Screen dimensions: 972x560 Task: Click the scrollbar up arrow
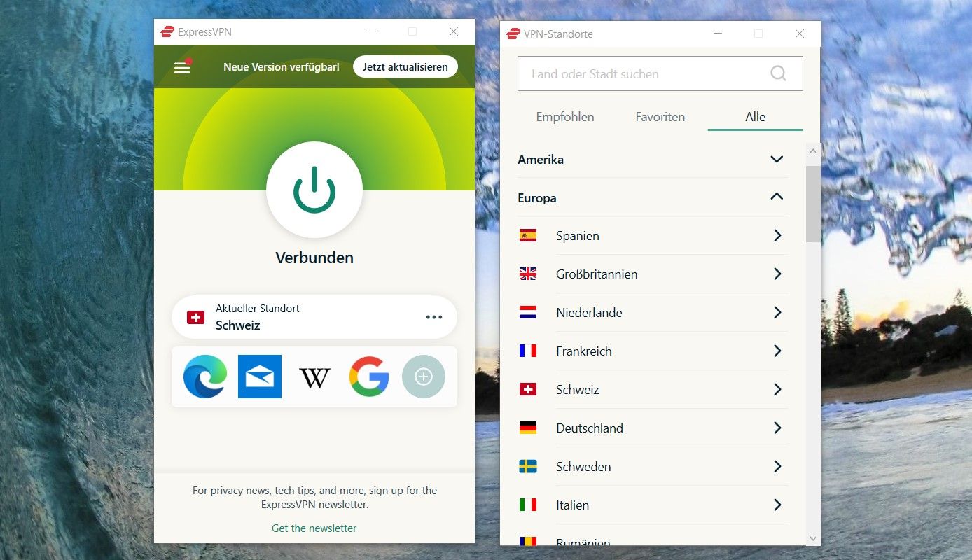pos(812,150)
